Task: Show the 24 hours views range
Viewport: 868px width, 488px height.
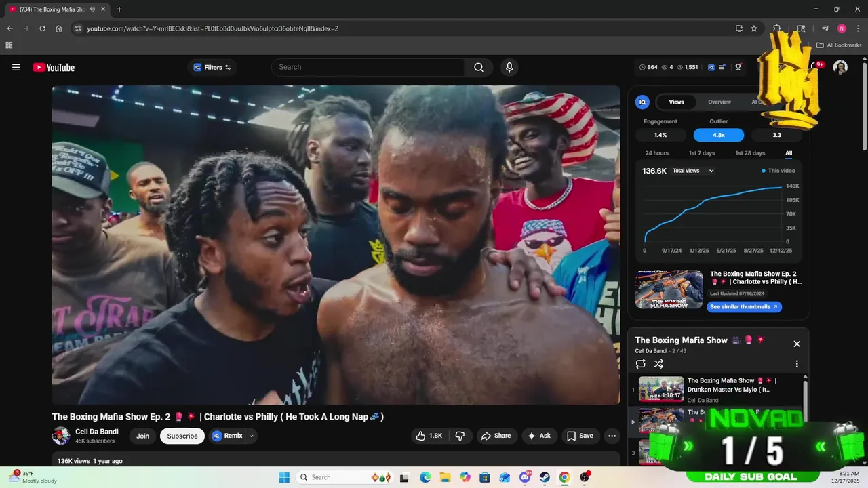Action: tap(656, 153)
